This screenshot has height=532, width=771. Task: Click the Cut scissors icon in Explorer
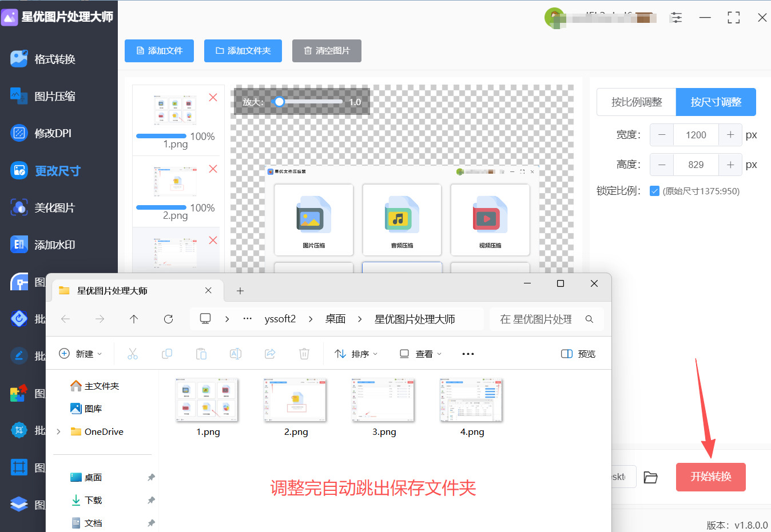pos(133,354)
